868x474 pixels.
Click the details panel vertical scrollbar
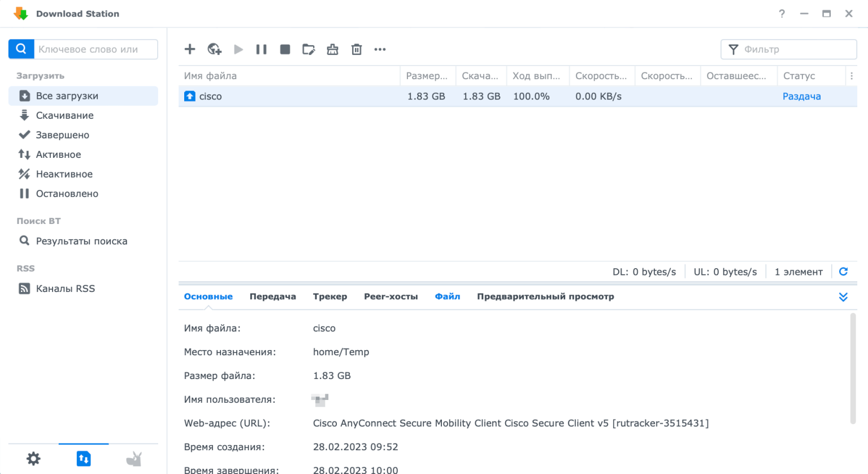[x=853, y=369]
